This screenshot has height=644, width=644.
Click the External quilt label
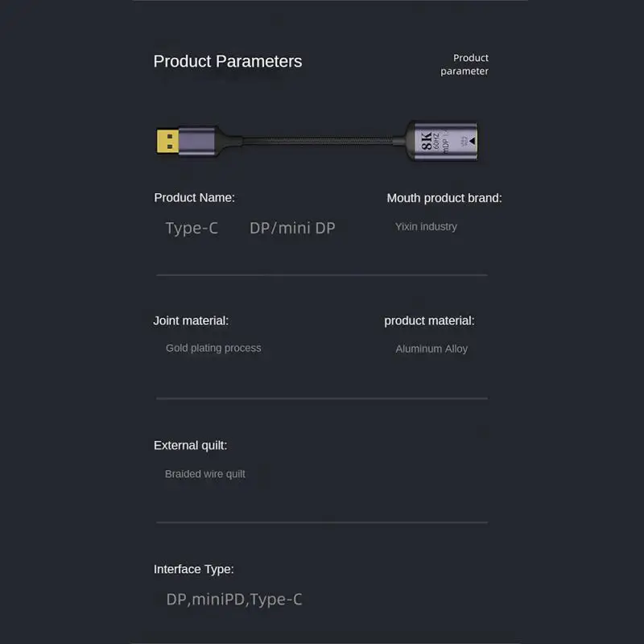point(190,445)
